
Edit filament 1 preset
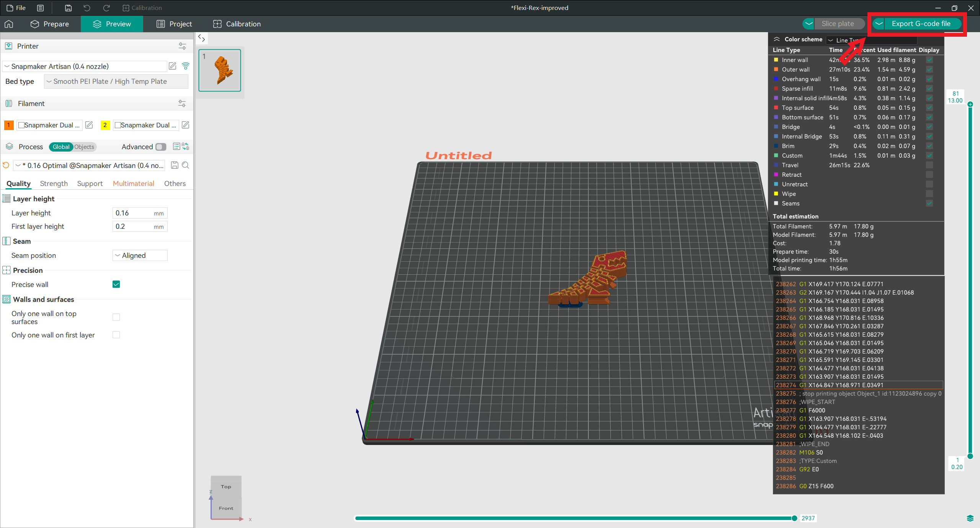(x=89, y=125)
